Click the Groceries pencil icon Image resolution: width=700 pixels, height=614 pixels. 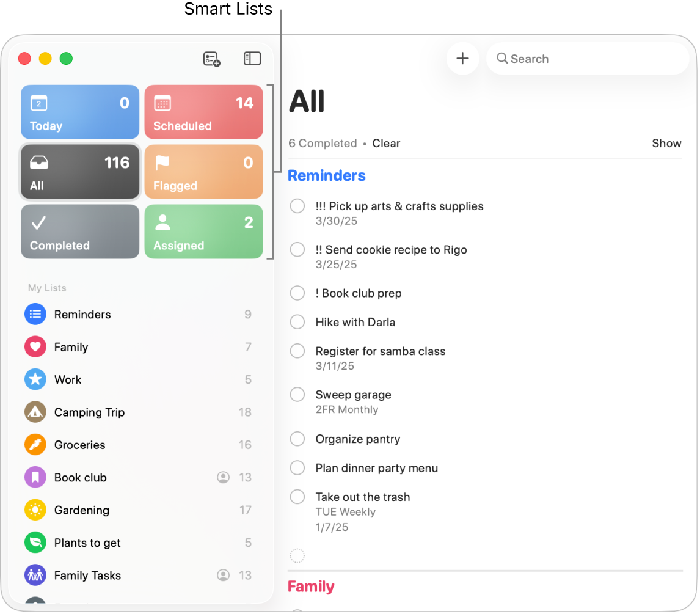(x=35, y=445)
